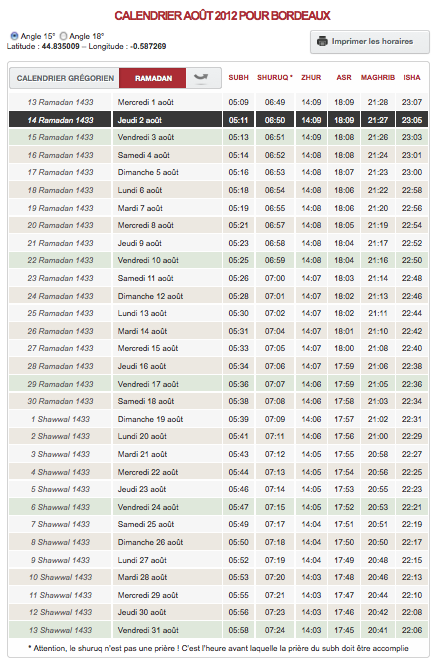Click Vendredi 31 août row

218,630
